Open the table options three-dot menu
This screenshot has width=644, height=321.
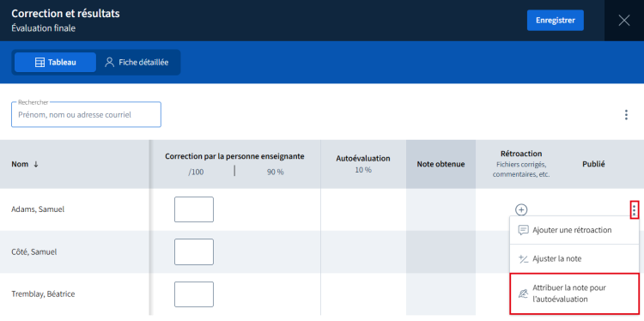626,115
